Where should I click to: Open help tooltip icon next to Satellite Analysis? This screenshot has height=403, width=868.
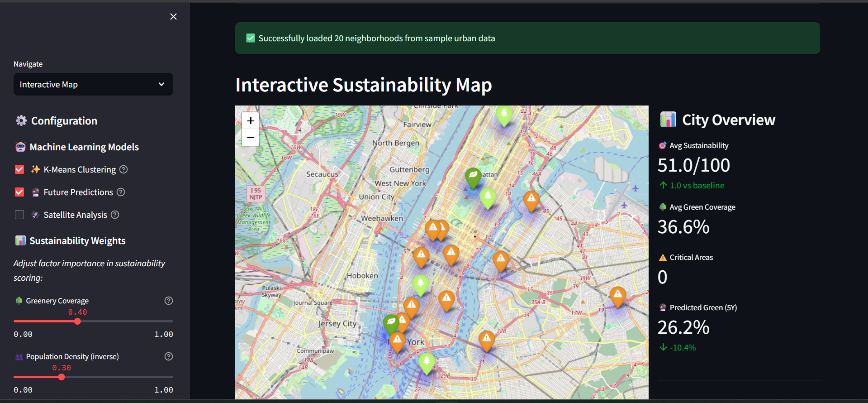[115, 215]
